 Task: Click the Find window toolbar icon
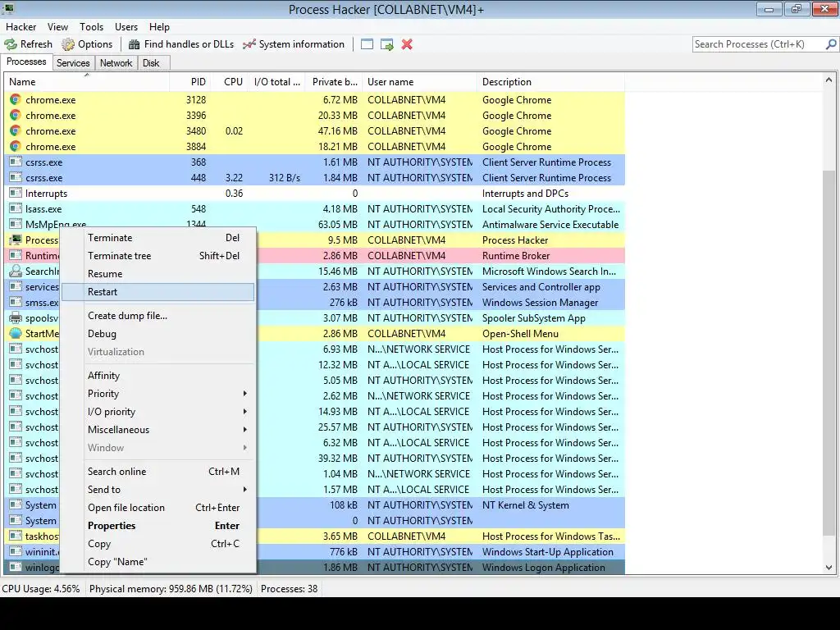click(367, 44)
